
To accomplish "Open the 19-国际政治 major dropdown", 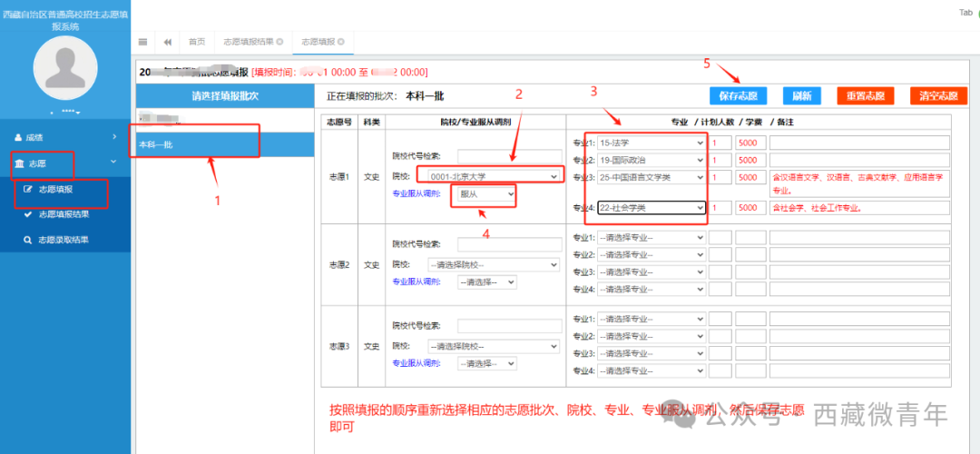I will pos(652,160).
